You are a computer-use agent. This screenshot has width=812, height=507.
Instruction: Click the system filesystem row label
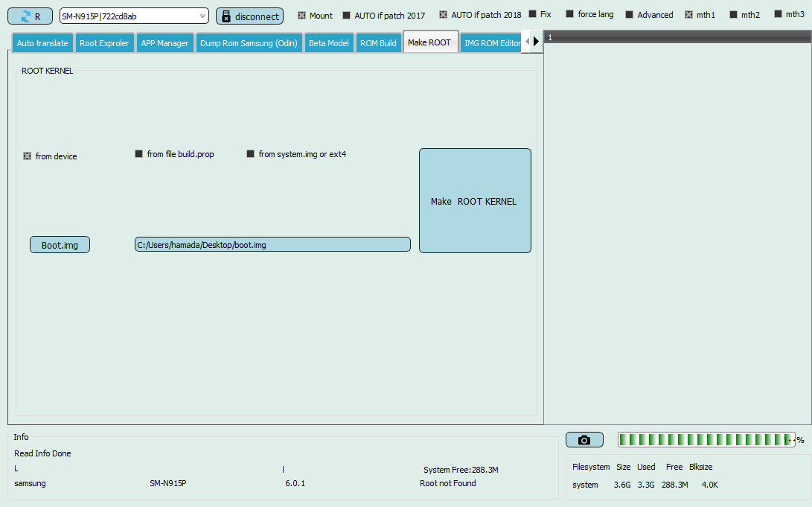pyautogui.click(x=585, y=485)
